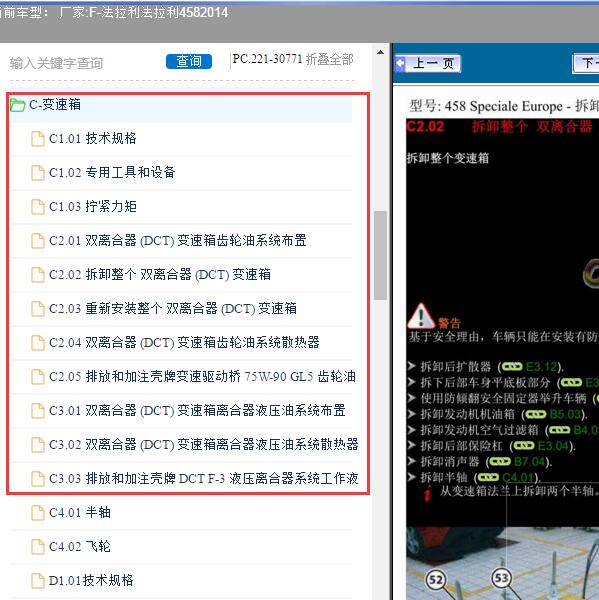Screen dimensions: 599x600
Task: Open C1.01 技术规格 document
Action: [92, 139]
